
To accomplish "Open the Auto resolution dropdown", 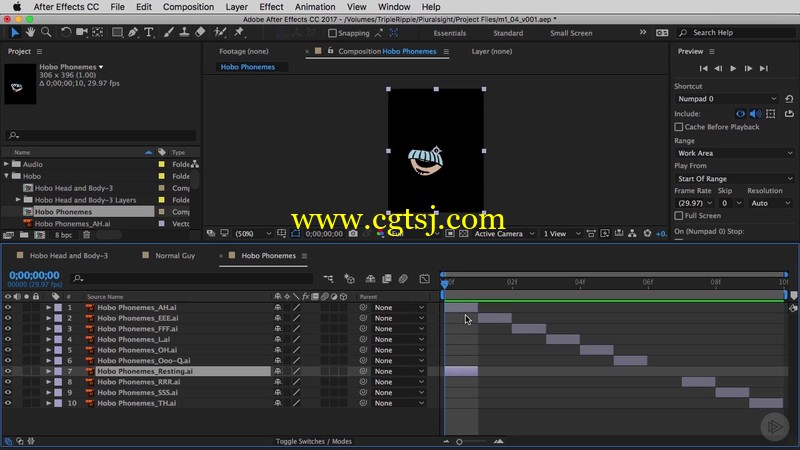I will pyautogui.click(x=770, y=203).
